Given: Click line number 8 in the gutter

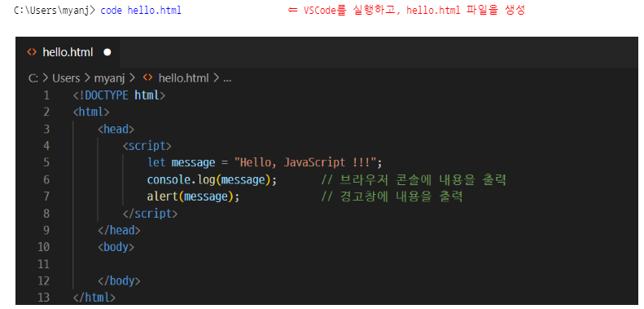Looking at the screenshot, I should tap(46, 214).
